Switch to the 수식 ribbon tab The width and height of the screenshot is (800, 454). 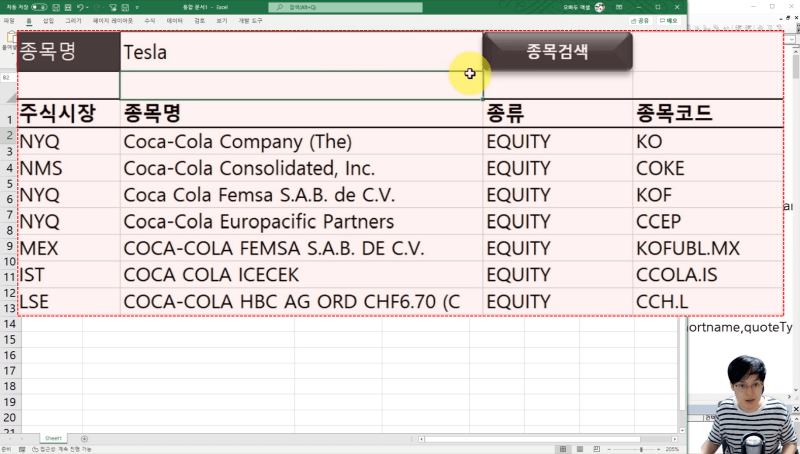tap(149, 20)
